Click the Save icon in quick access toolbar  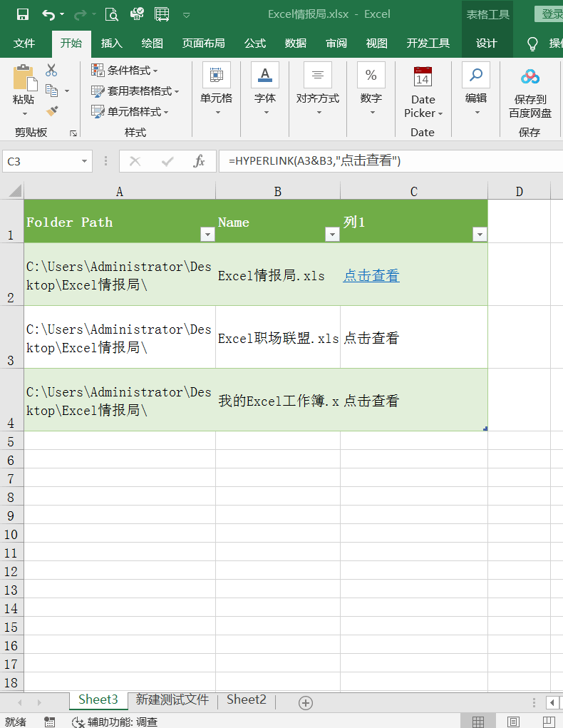tap(22, 14)
